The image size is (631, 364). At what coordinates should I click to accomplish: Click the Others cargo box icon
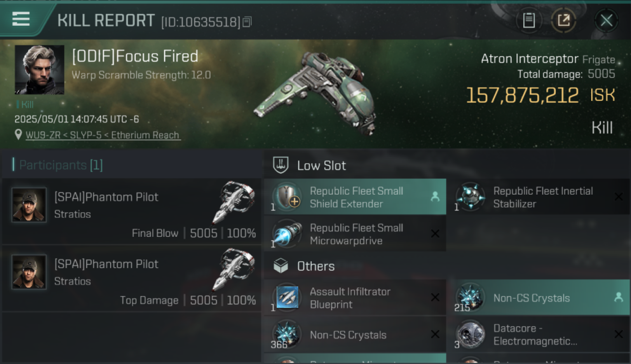point(281,266)
